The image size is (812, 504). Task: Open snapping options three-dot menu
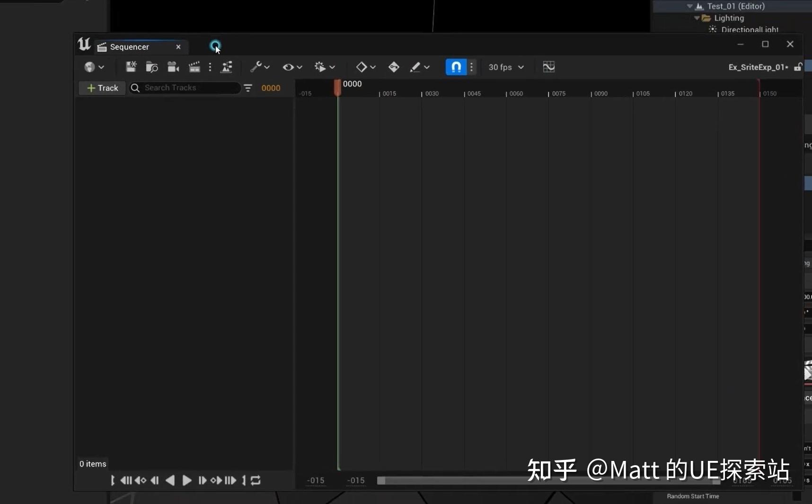(x=472, y=67)
